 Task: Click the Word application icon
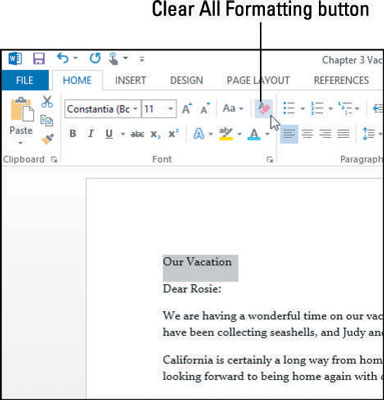click(15, 59)
